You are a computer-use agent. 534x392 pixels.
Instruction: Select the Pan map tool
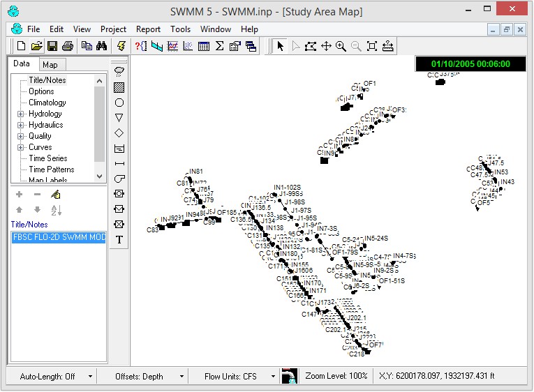(x=326, y=46)
